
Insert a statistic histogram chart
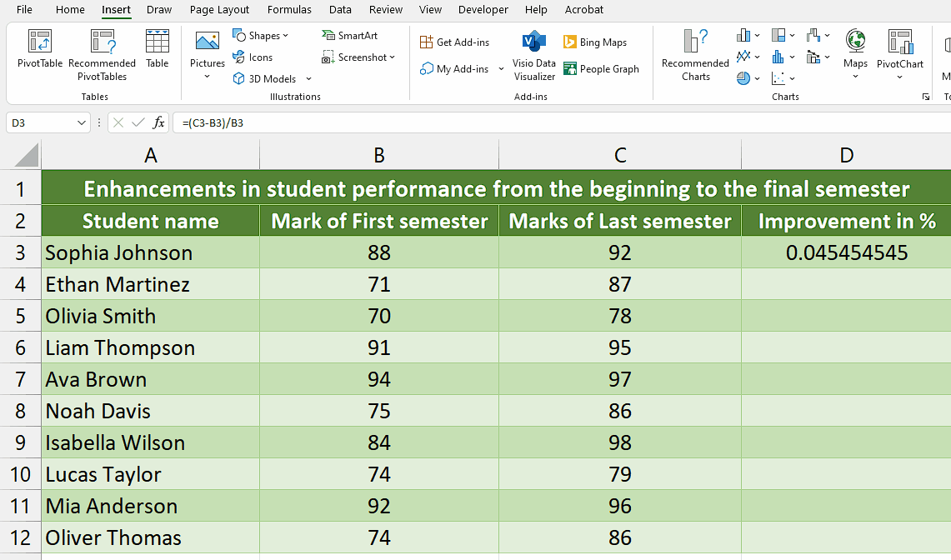pyautogui.click(x=778, y=57)
